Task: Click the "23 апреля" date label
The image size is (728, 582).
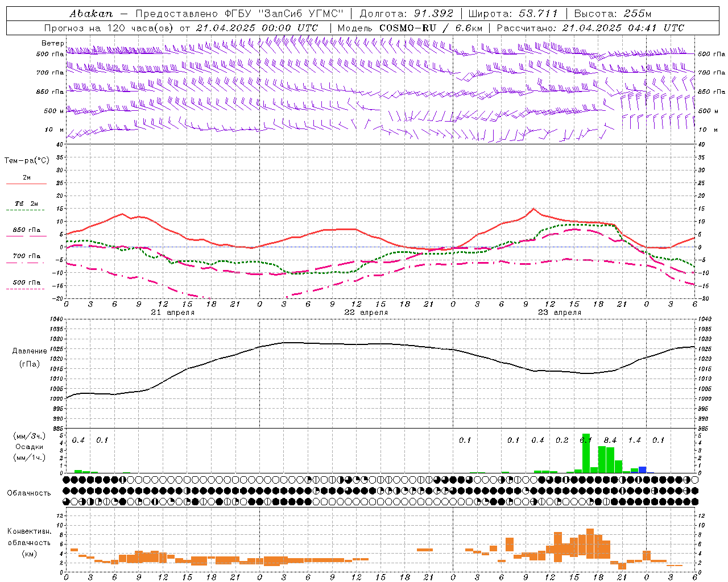Action: click(x=559, y=313)
